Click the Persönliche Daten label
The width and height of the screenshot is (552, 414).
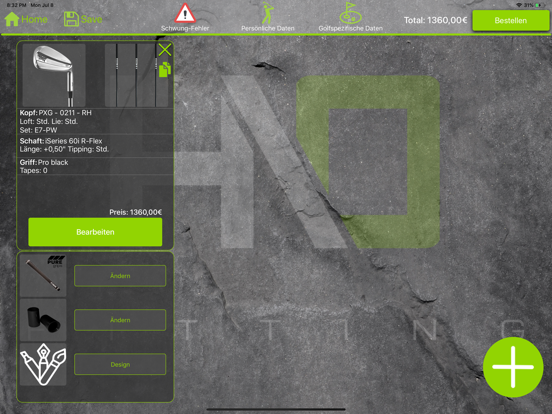(268, 28)
